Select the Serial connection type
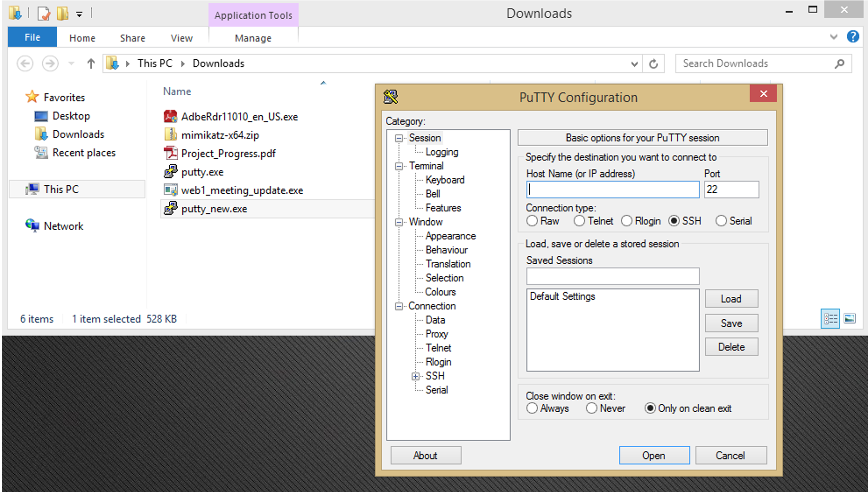 [721, 221]
